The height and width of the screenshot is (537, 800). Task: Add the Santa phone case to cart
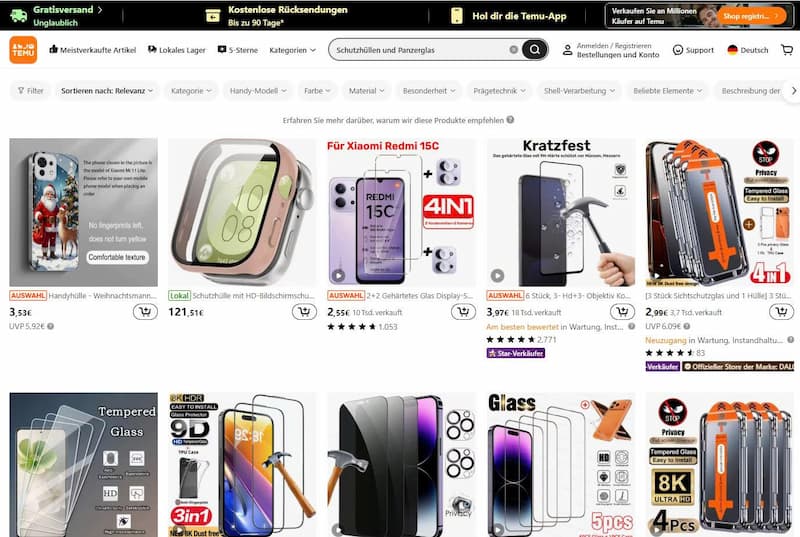(x=145, y=312)
